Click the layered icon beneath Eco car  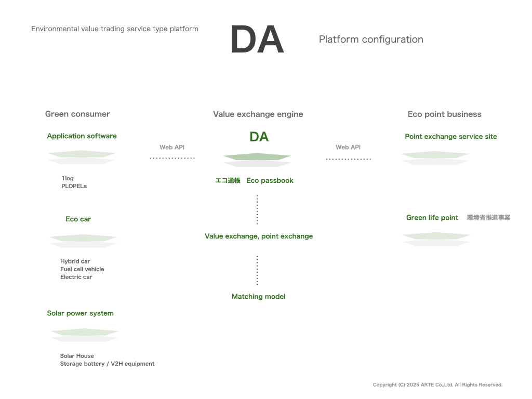point(83,241)
